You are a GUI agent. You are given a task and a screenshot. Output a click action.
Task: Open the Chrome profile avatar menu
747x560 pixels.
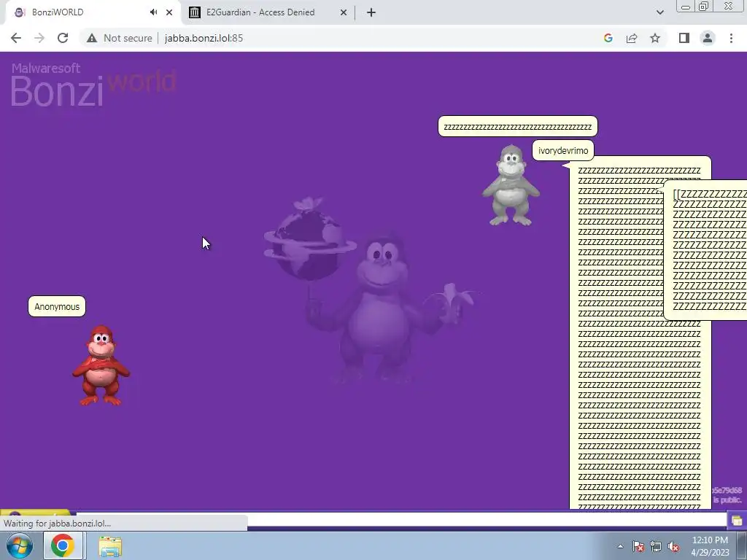708,38
